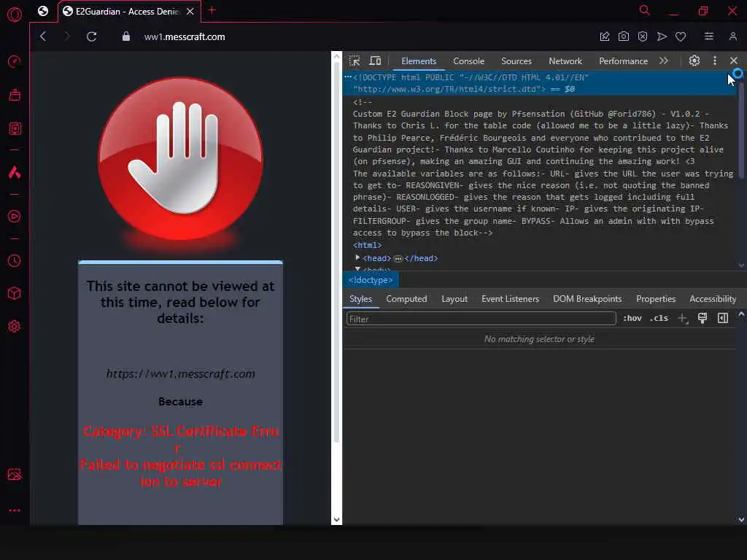
Task: Go back to previous page
Action: pyautogui.click(x=43, y=36)
